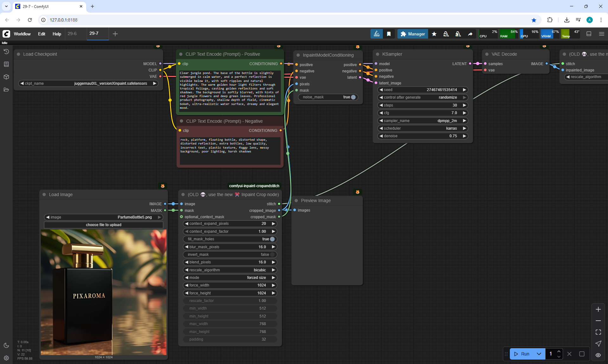608x364 pixels.
Task: Fit view to canvas icon
Action: tap(598, 332)
